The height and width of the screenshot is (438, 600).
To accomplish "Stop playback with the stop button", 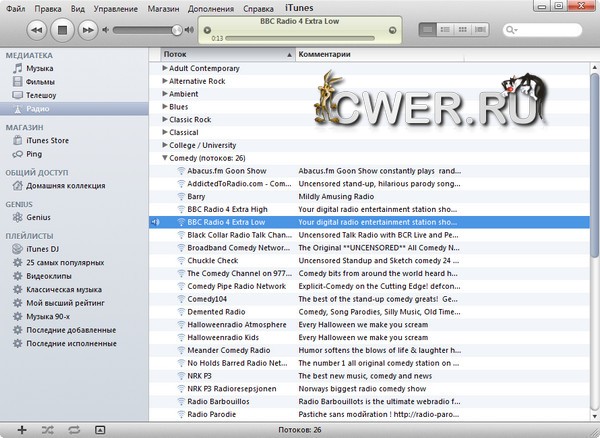I will tap(62, 30).
